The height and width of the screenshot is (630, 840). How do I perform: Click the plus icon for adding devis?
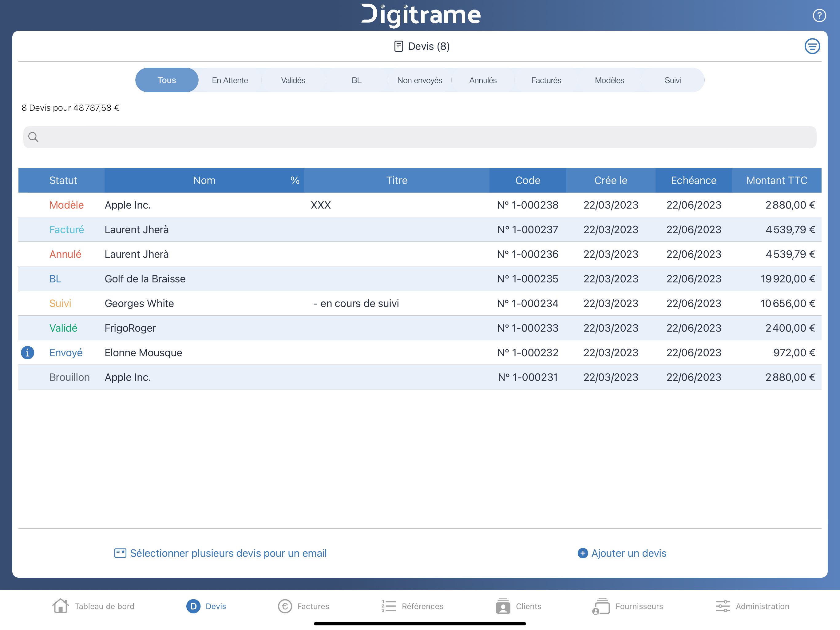pyautogui.click(x=583, y=553)
